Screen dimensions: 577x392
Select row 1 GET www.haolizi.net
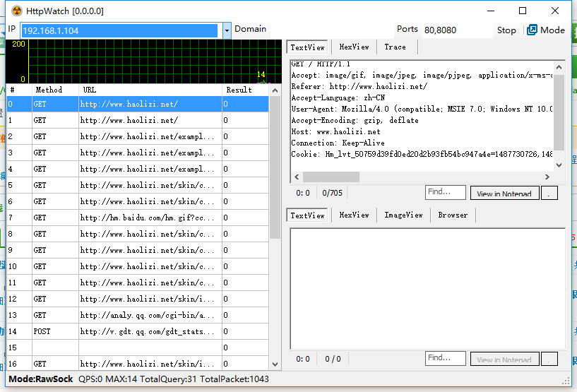pos(138,120)
